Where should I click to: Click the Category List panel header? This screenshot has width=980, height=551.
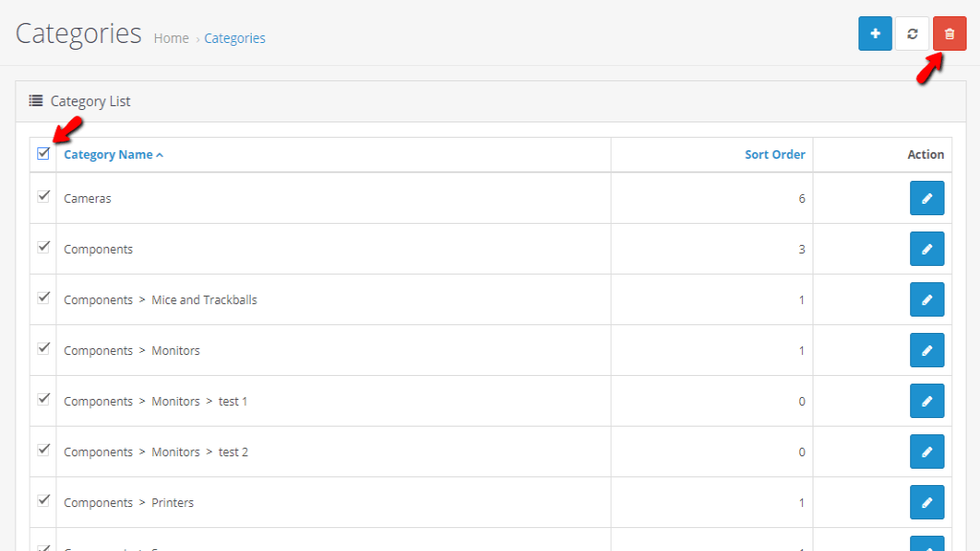(x=91, y=100)
